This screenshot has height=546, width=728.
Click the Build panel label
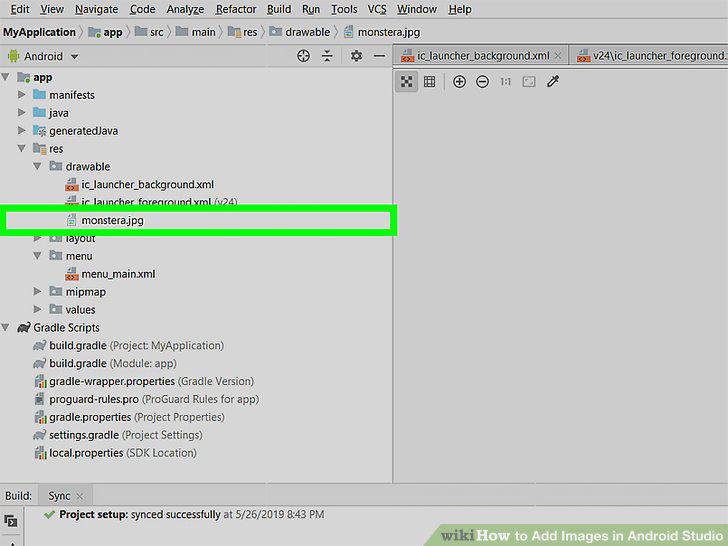18,496
